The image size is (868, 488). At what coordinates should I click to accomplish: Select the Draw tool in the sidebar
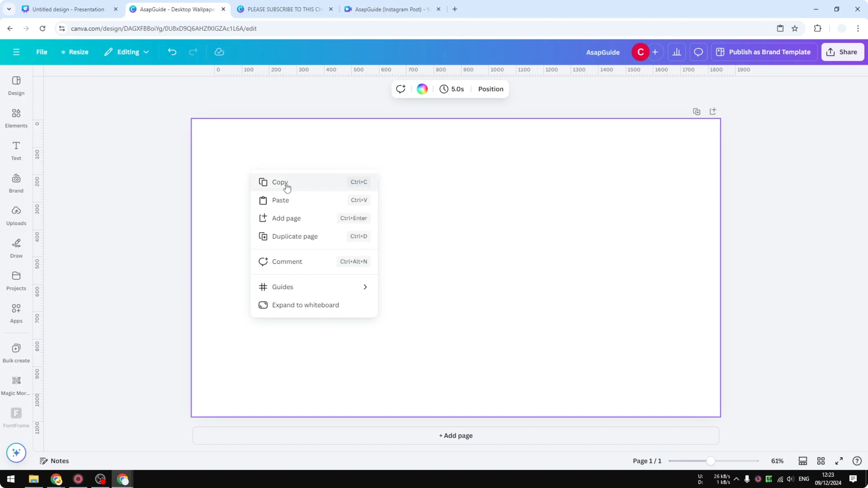[x=16, y=248]
